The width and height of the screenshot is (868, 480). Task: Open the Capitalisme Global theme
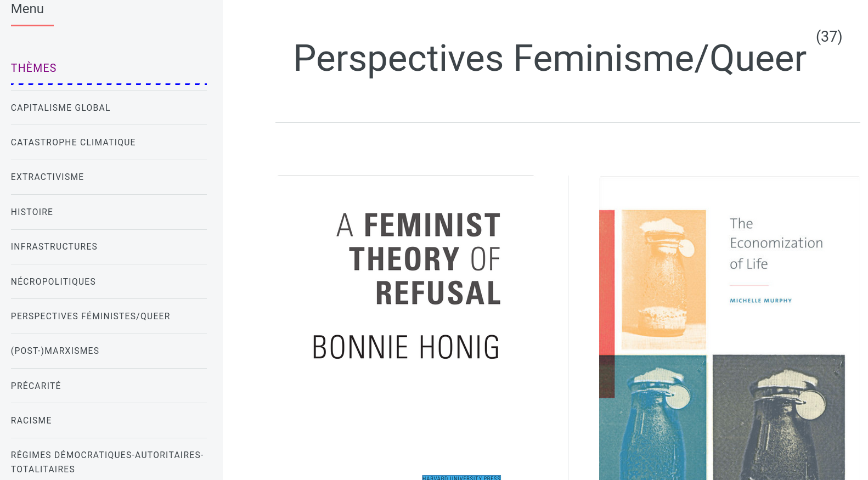pos(60,108)
